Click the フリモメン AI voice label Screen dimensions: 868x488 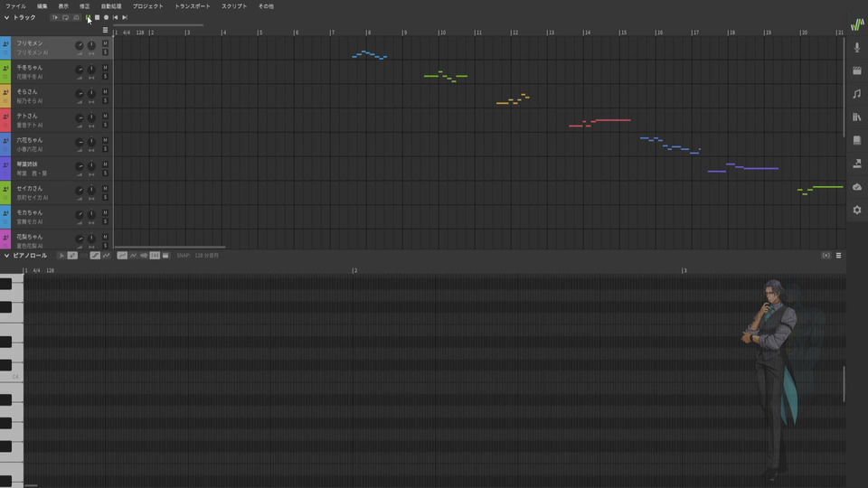click(x=33, y=52)
